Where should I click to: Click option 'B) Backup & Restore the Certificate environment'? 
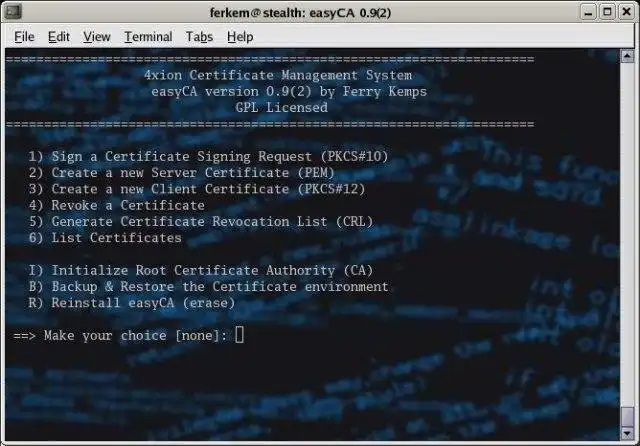[208, 287]
